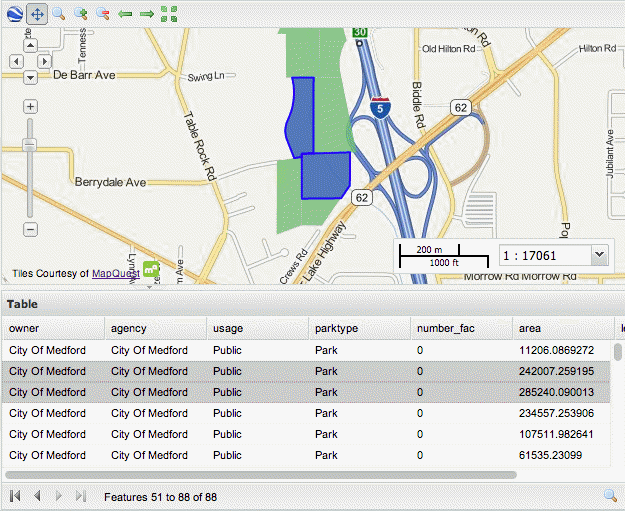
Task: Open the map scale 1 : 17061 dropdown
Action: pos(599,255)
